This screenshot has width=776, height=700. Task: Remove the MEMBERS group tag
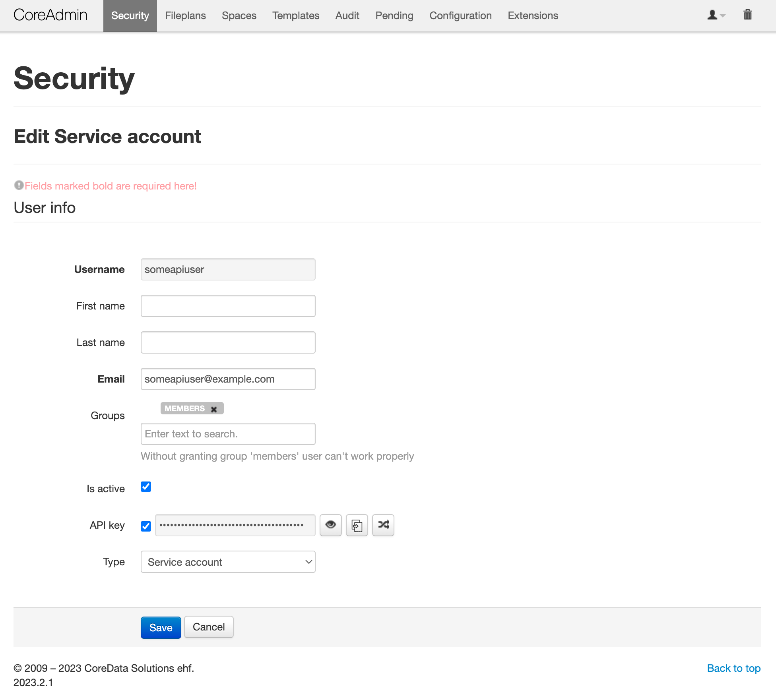click(214, 409)
